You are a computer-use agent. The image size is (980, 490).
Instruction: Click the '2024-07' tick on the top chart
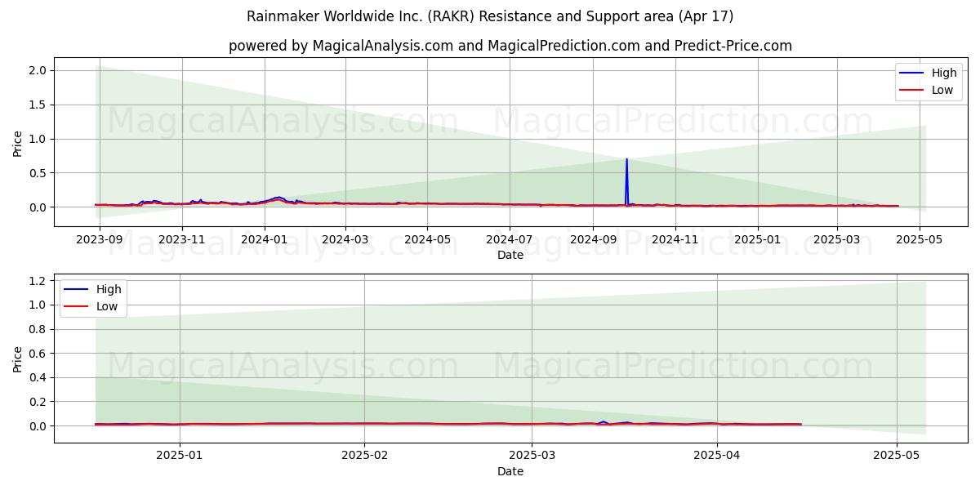click(x=510, y=239)
